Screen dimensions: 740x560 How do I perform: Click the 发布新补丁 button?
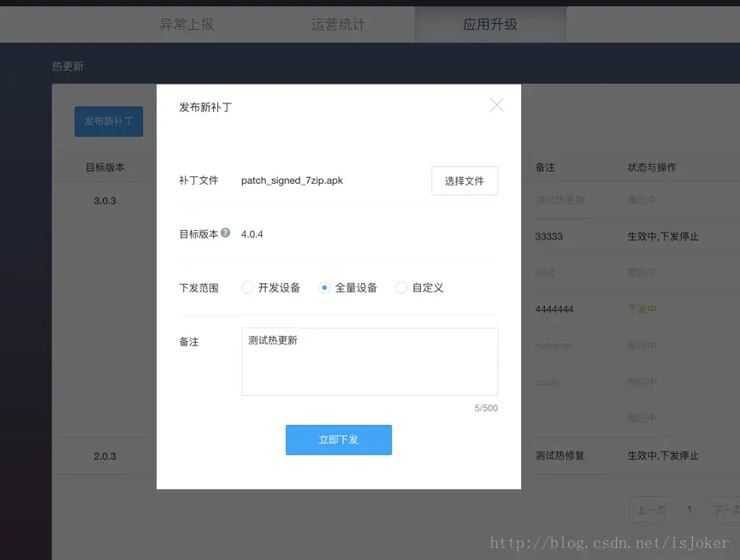(x=109, y=121)
